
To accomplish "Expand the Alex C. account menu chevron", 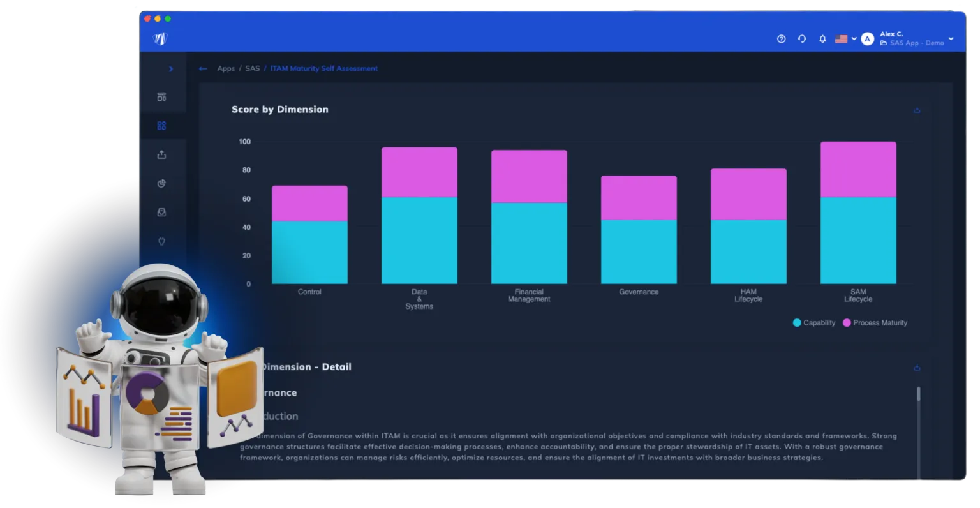I will pyautogui.click(x=951, y=39).
